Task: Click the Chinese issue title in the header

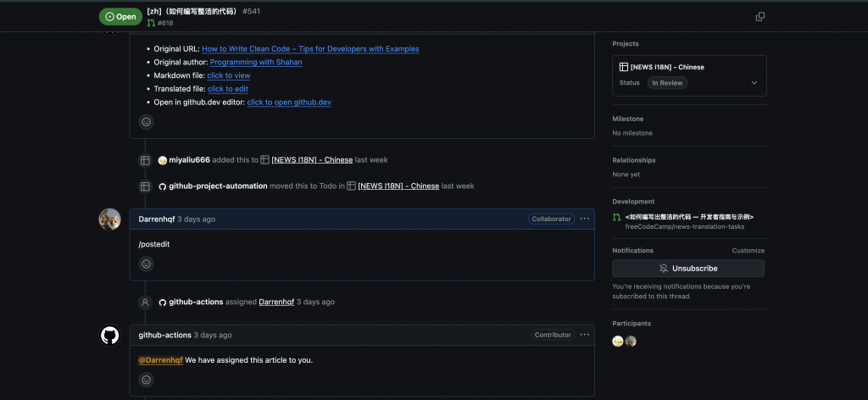Action: pos(193,11)
